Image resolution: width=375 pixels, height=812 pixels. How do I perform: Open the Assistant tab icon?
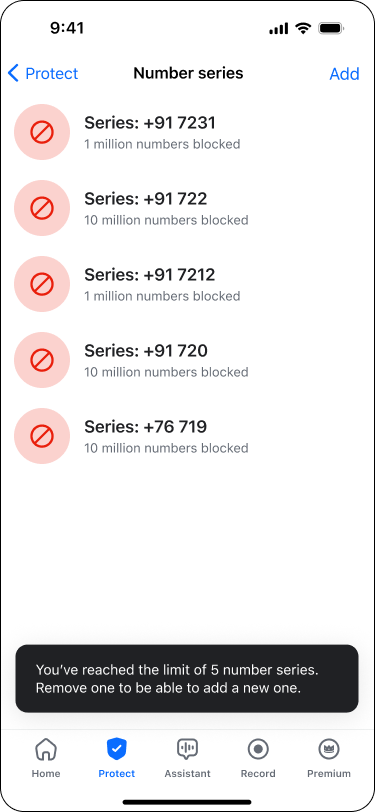(188, 749)
